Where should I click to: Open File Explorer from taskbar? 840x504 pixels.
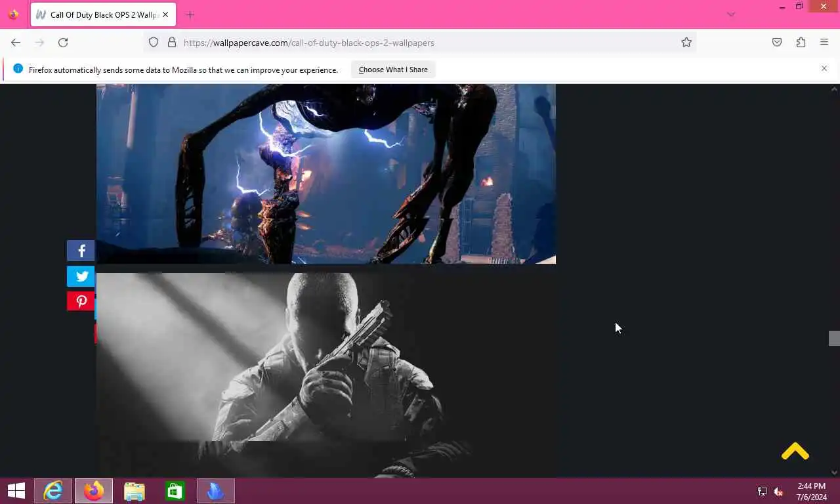(x=135, y=491)
